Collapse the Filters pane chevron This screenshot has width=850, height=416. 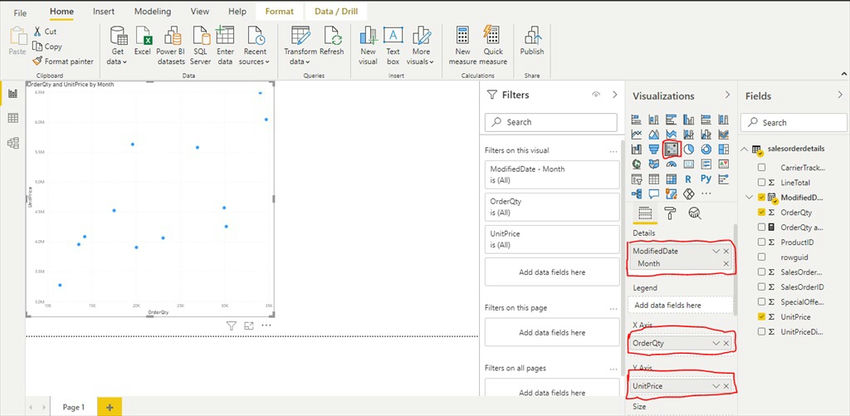tap(615, 94)
